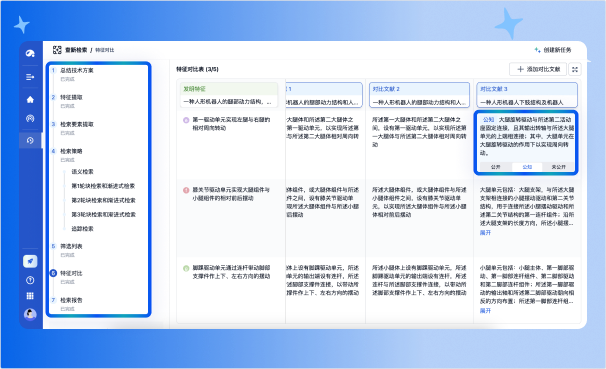The width and height of the screenshot is (606, 369).
Task: Collapse sidebar using menu-fold icon
Action: (x=30, y=77)
